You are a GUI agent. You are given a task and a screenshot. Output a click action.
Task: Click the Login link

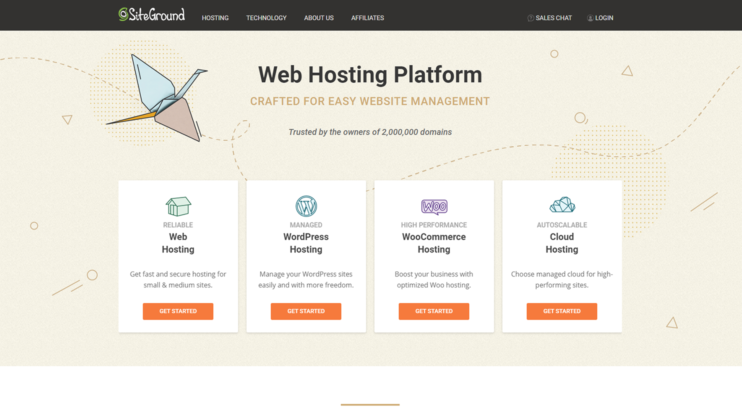coord(600,18)
